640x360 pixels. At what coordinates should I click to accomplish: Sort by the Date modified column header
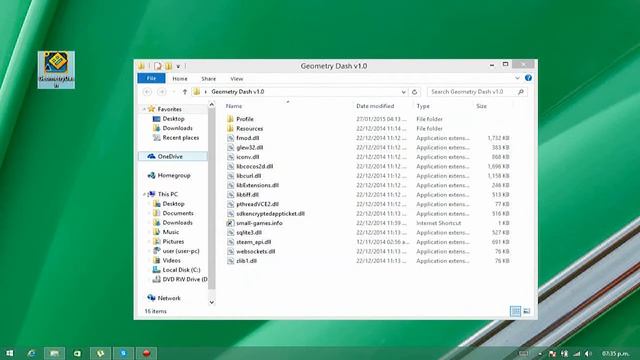coord(375,106)
